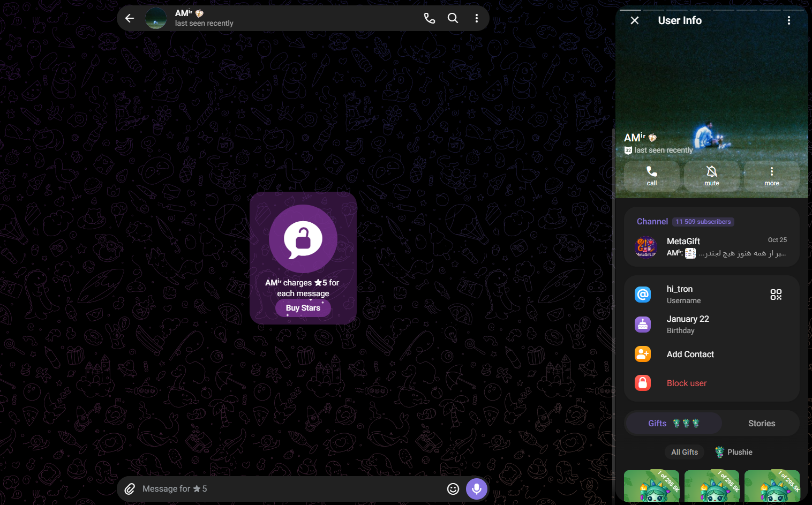Screen dimensions: 812x505
Task: Open the chat header three-dot menu
Action: point(477,18)
